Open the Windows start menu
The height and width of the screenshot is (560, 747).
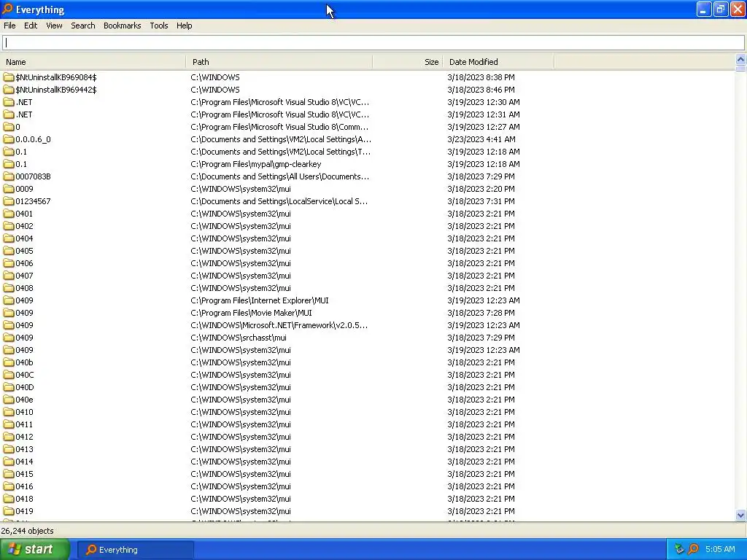[35, 549]
